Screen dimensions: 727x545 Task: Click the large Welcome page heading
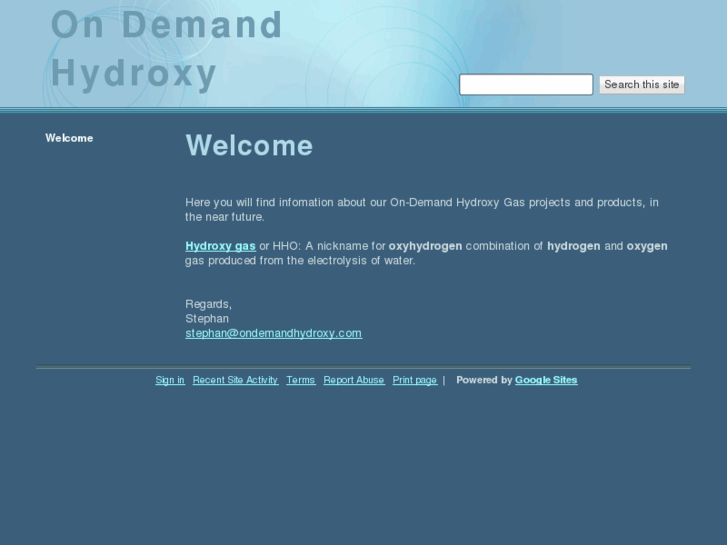point(249,145)
